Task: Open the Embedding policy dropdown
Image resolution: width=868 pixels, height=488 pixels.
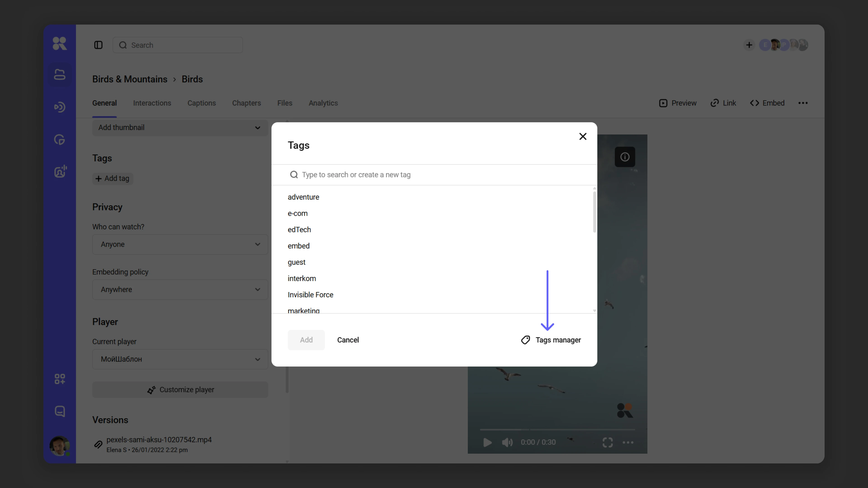Action: tap(180, 290)
